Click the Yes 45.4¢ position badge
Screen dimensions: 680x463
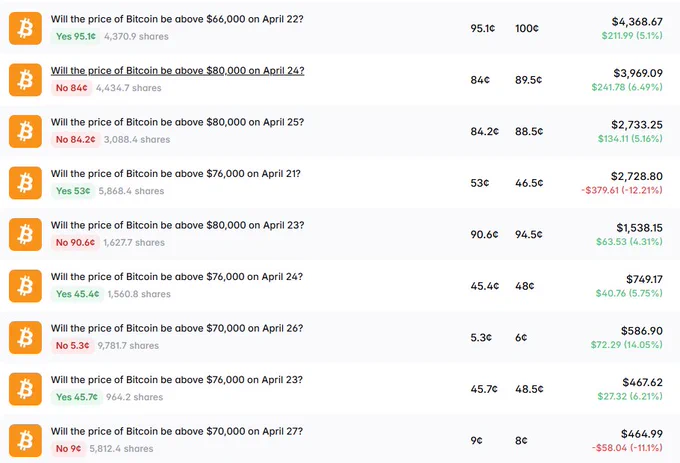tap(77, 294)
